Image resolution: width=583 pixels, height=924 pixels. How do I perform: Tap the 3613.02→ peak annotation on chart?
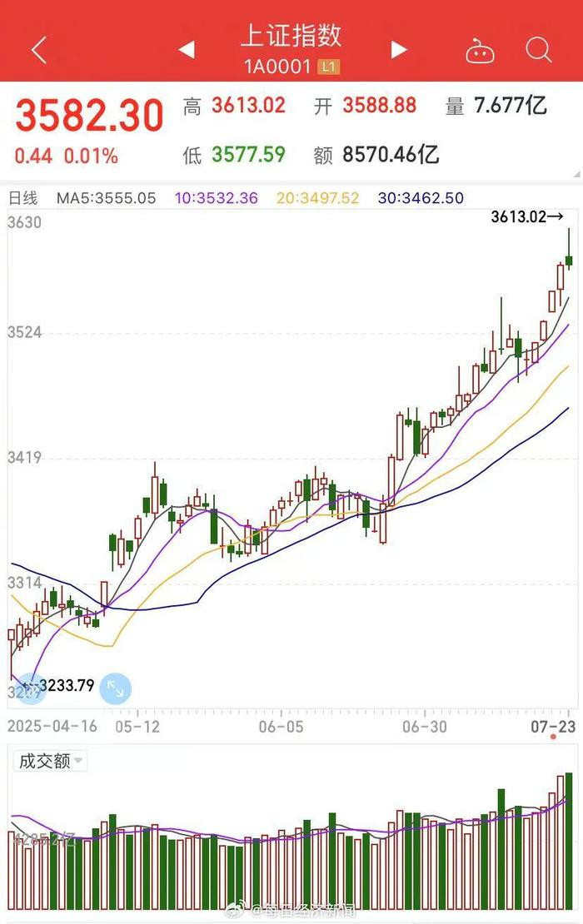[527, 217]
